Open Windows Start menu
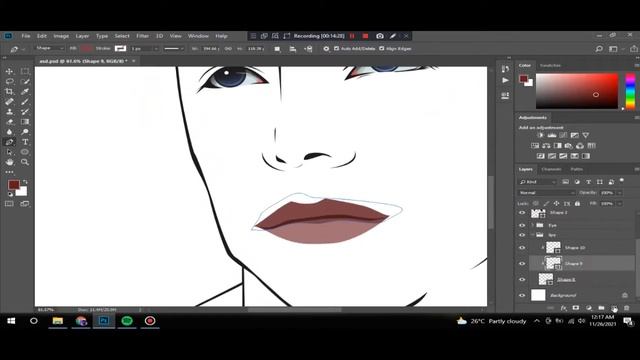Image resolution: width=640 pixels, height=360 pixels. tap(11, 321)
